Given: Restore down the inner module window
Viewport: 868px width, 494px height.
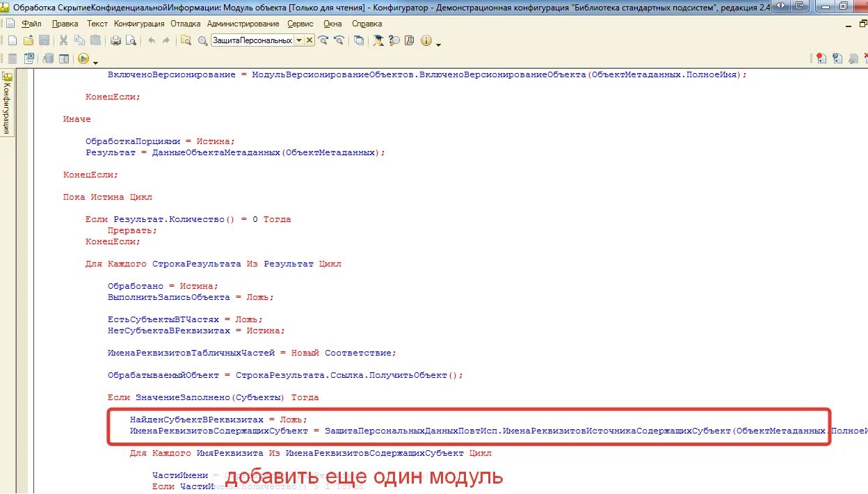Looking at the screenshot, I should pyautogui.click(x=863, y=24).
